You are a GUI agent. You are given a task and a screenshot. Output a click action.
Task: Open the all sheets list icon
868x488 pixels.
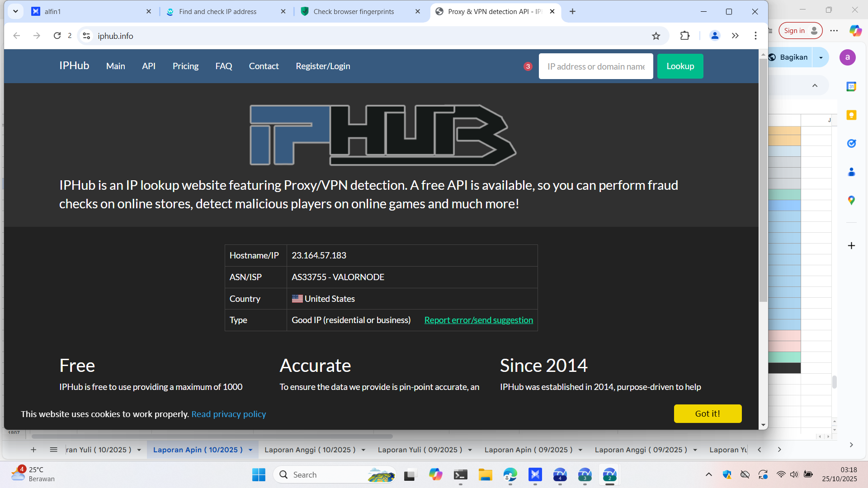[53, 450]
